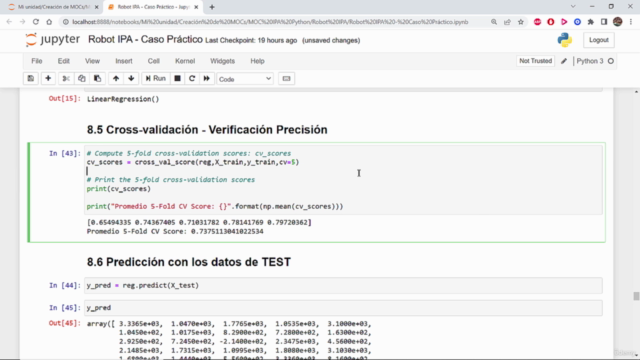
Task: Toggle the browser side panel icon
Action: [x=604, y=22]
